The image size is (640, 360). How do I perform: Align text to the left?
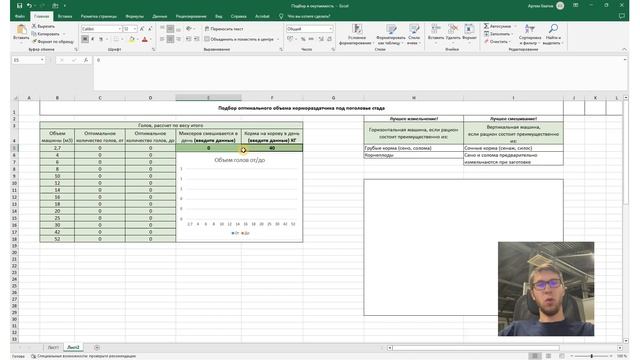(162, 39)
